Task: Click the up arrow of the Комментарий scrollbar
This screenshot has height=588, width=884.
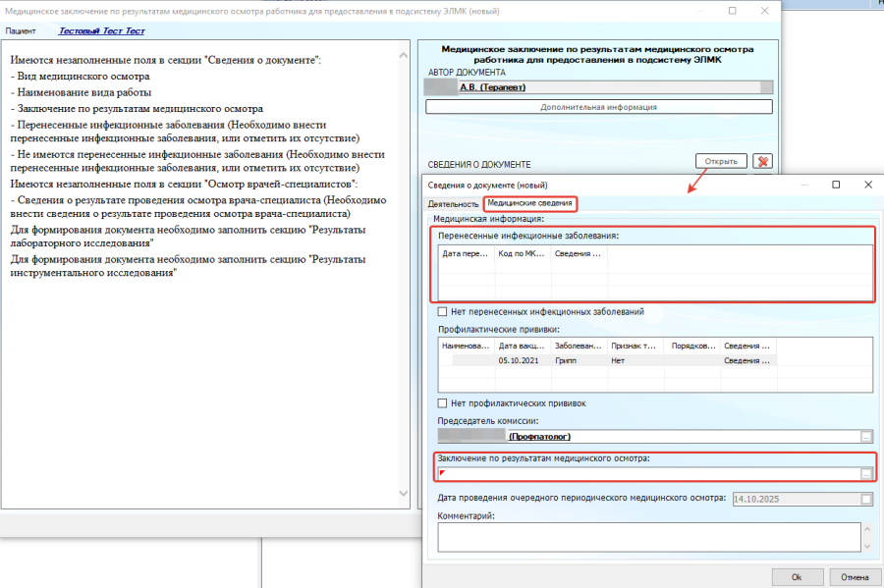Action: tap(867, 529)
